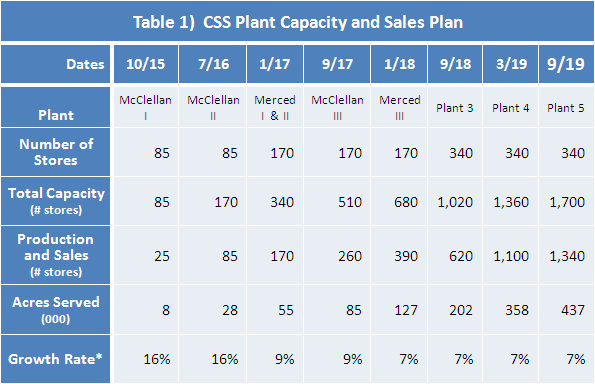Viewport: 595px width, 384px height.
Task: Click the Plant 3 cell
Action: coord(455,107)
